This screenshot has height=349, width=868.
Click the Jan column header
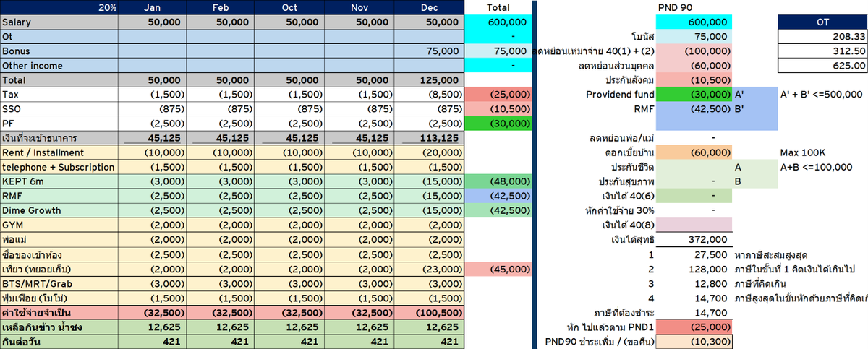click(152, 7)
